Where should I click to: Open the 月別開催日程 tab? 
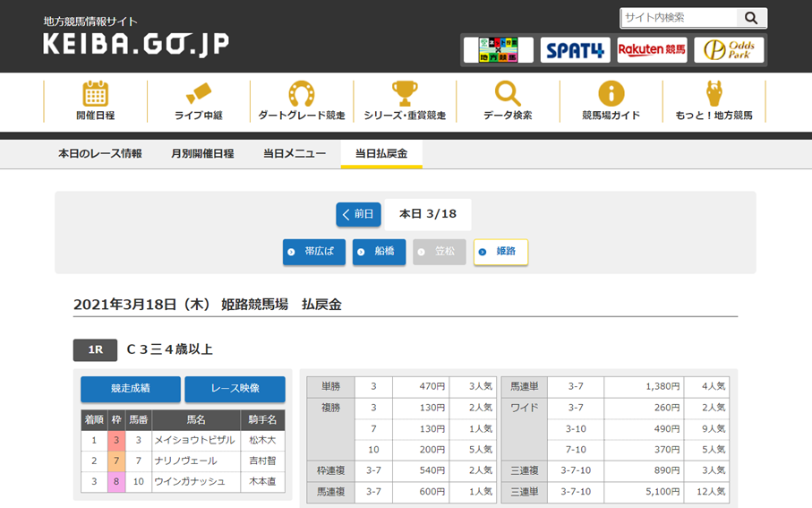click(x=202, y=154)
